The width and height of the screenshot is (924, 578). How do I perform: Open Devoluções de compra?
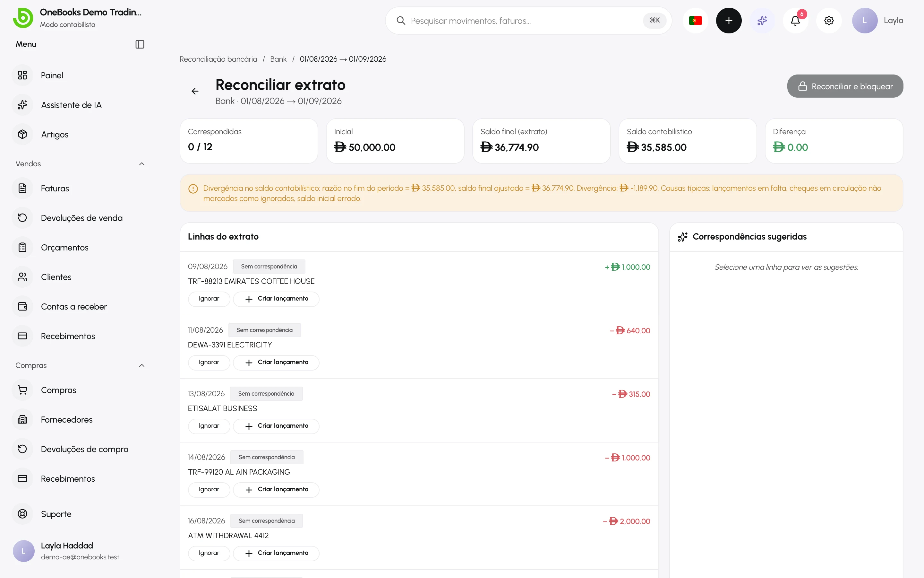pos(84,449)
